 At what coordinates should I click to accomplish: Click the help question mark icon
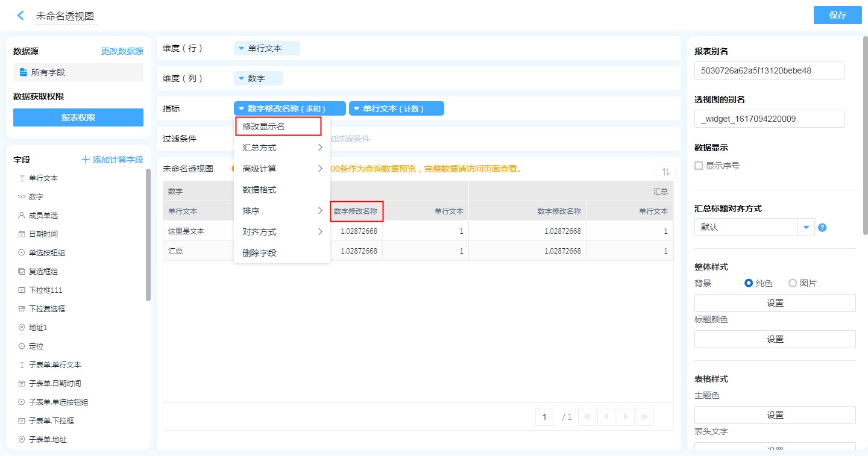822,228
